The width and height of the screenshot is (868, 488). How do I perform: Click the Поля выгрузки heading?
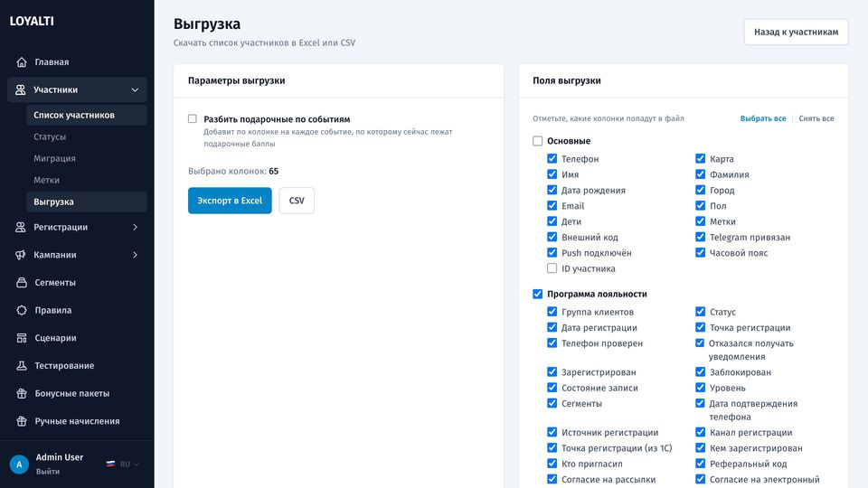[566, 80]
